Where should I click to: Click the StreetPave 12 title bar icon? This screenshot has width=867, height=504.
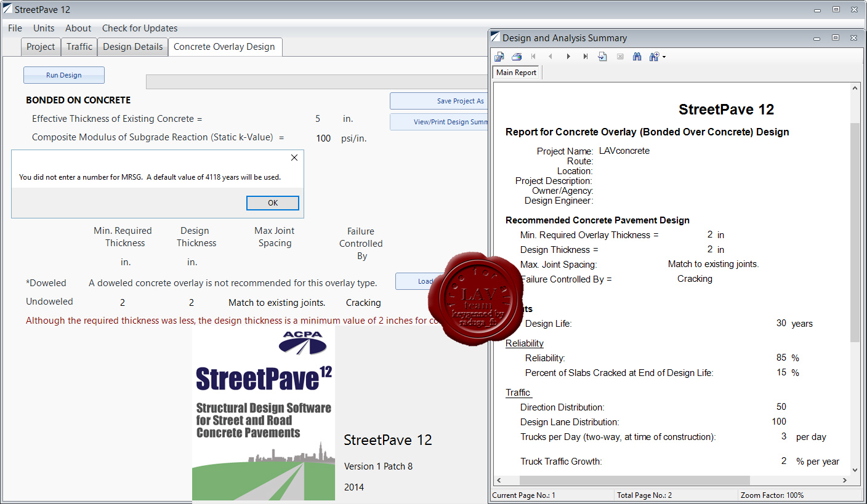(7, 9)
